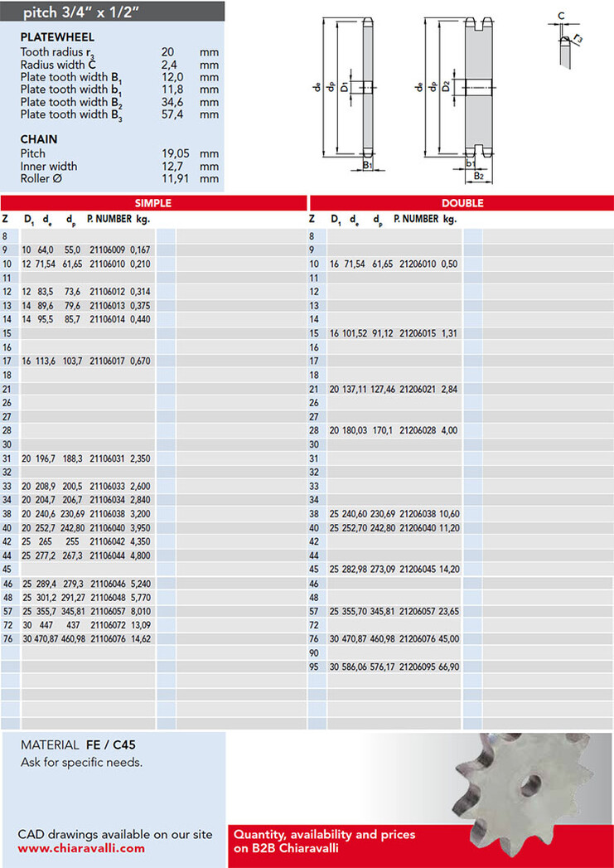Select part number 21106017
Screen dimensions: 614x868
(108, 361)
